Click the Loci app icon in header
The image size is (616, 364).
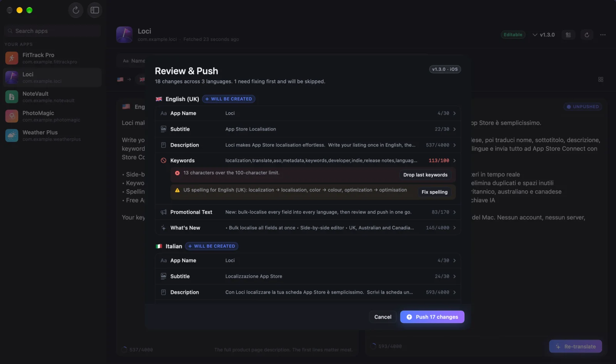[124, 35]
